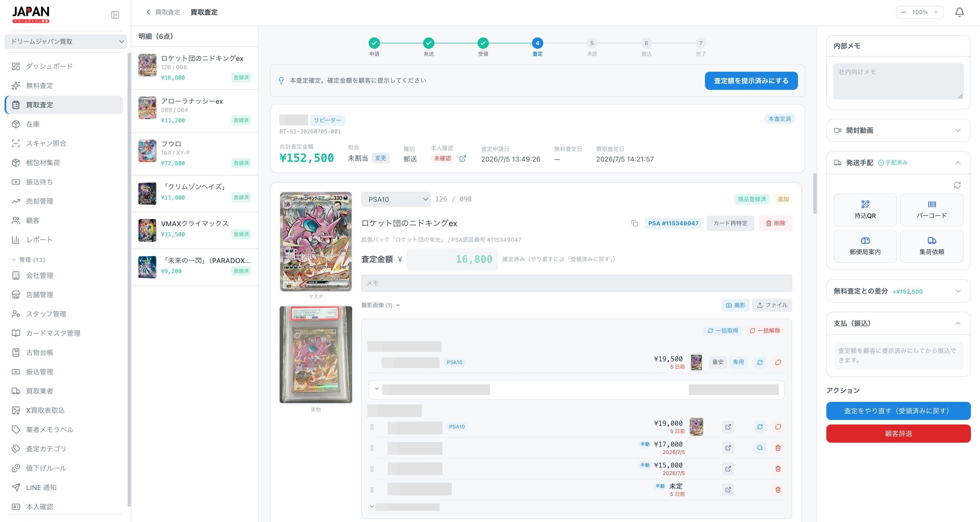Open external link for 未定 row
Screen dimensions: 980x522
[x=728, y=490]
